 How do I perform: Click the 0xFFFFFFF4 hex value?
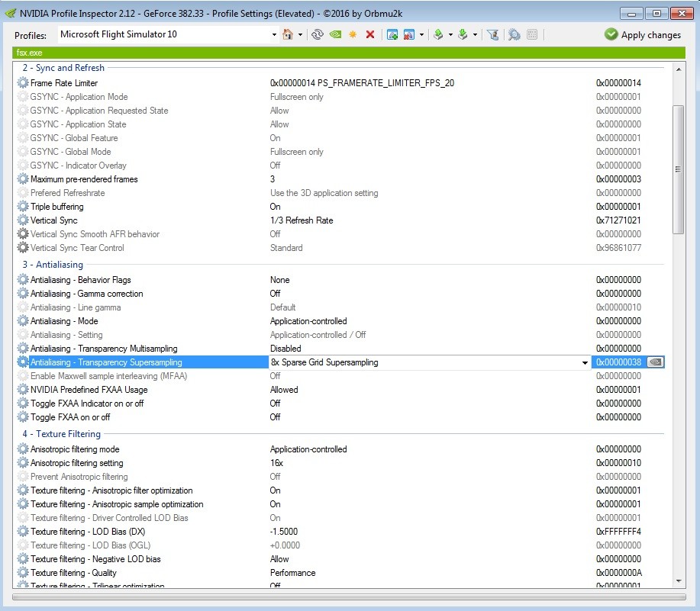(x=618, y=532)
